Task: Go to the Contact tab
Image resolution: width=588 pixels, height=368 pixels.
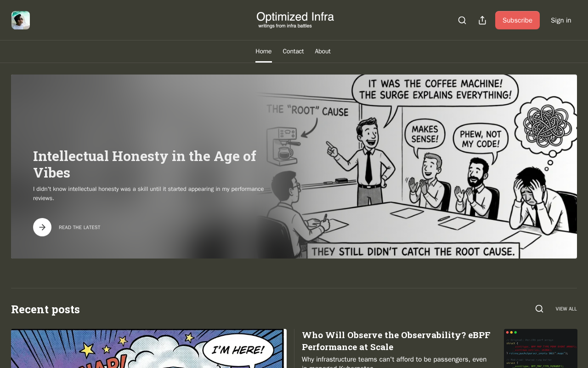Action: pyautogui.click(x=293, y=52)
